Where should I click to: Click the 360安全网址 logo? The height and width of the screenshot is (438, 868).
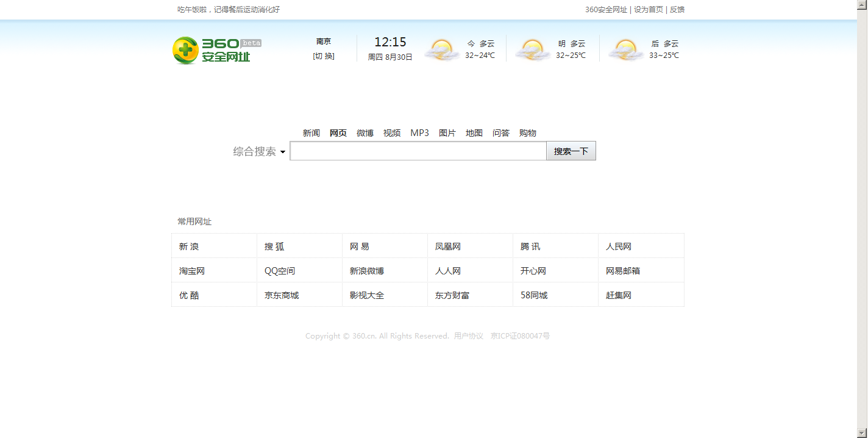[217, 51]
